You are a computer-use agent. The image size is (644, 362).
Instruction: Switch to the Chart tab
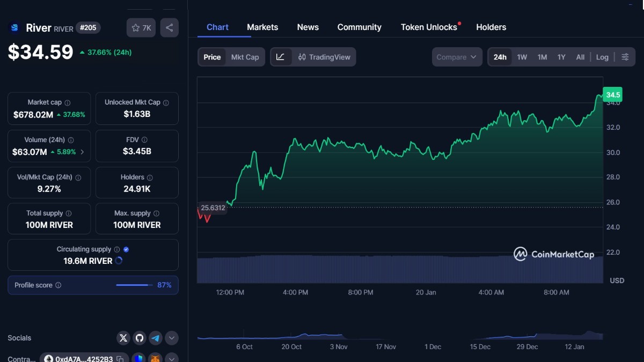[x=217, y=27]
